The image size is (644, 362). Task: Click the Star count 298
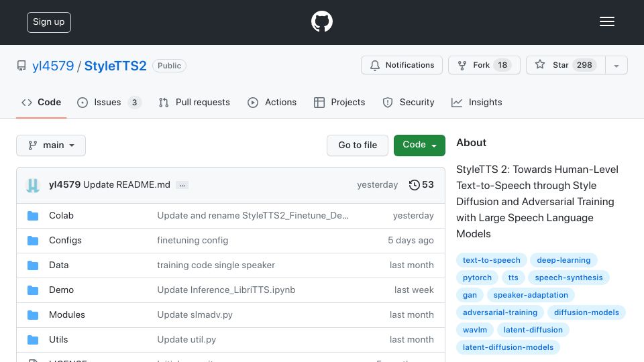(584, 65)
